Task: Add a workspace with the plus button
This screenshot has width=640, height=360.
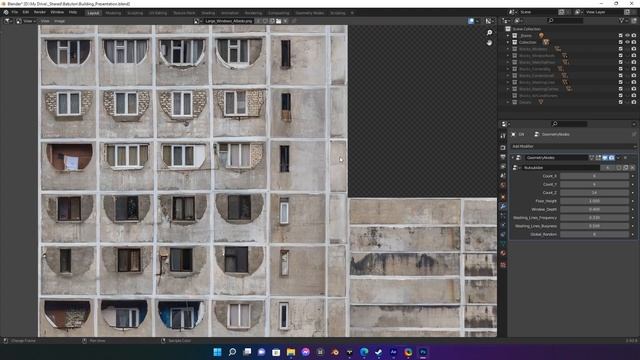Action: (352, 13)
